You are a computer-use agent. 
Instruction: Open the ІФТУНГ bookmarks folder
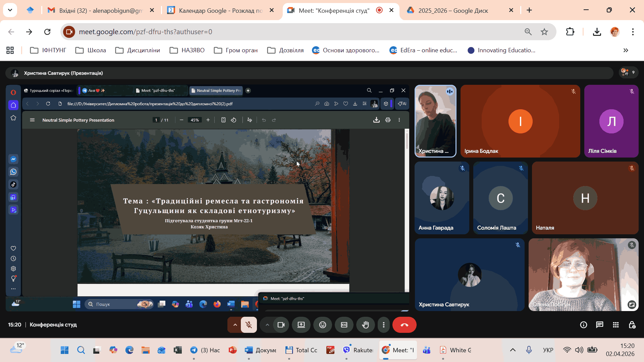click(48, 50)
